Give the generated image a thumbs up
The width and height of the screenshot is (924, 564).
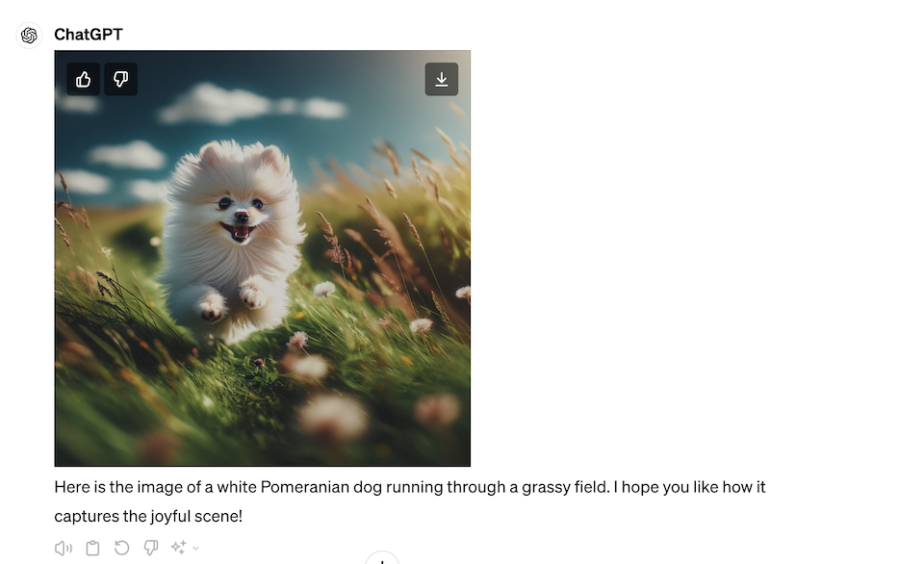[x=83, y=79]
